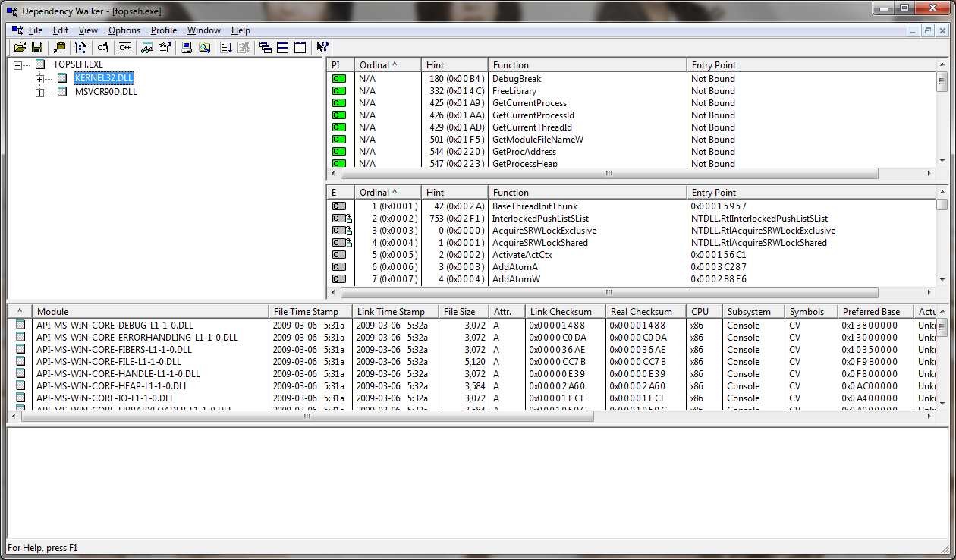Sort module list by File Size column
Image resolution: width=956 pixels, height=560 pixels.
coord(464,312)
